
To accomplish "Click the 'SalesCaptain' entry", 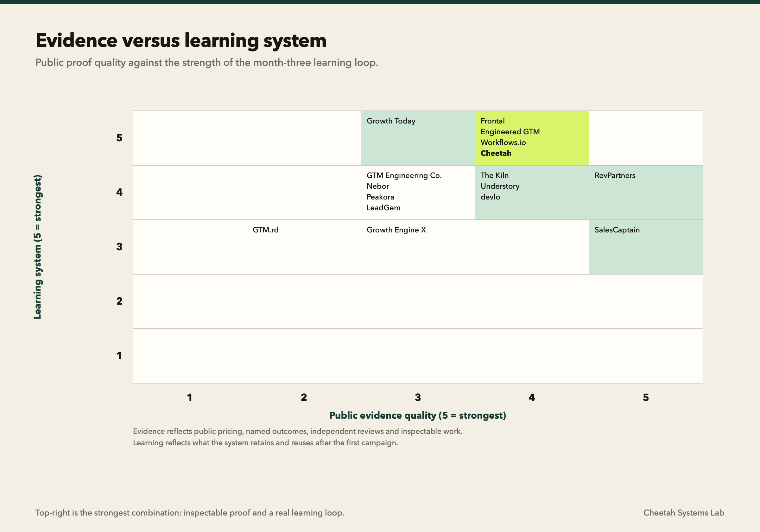I will point(617,230).
